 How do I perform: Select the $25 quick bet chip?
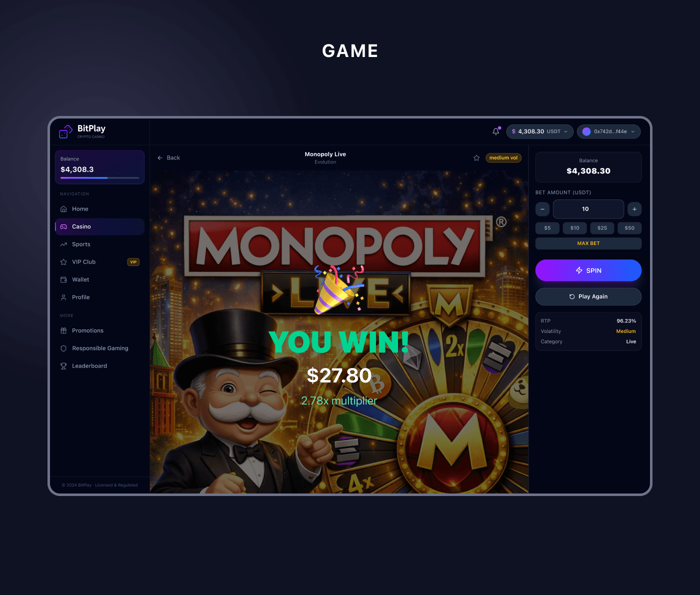[x=602, y=228]
